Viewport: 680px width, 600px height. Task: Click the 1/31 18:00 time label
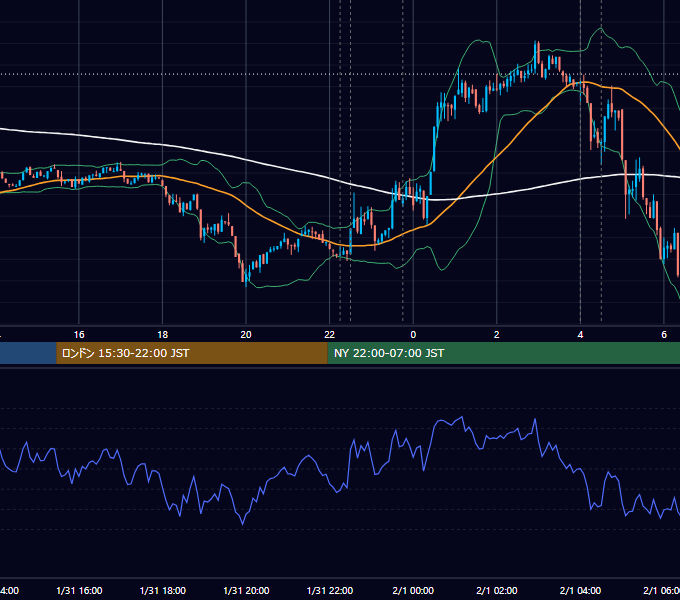[x=163, y=590]
